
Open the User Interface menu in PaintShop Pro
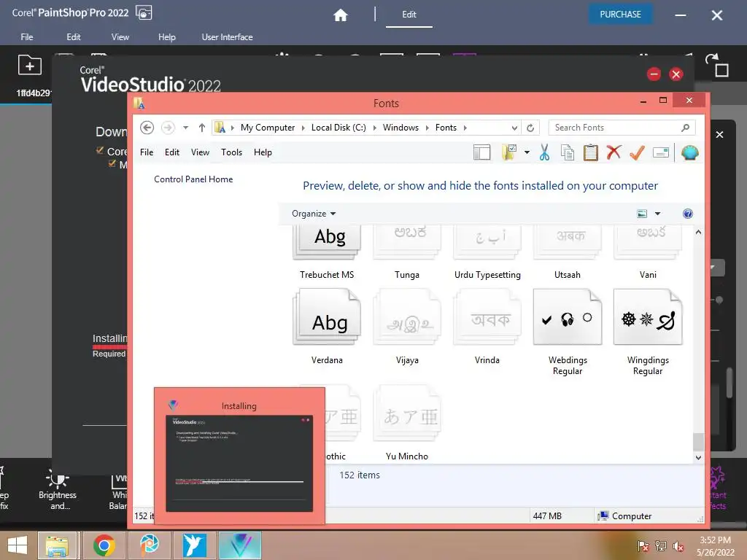[227, 36]
